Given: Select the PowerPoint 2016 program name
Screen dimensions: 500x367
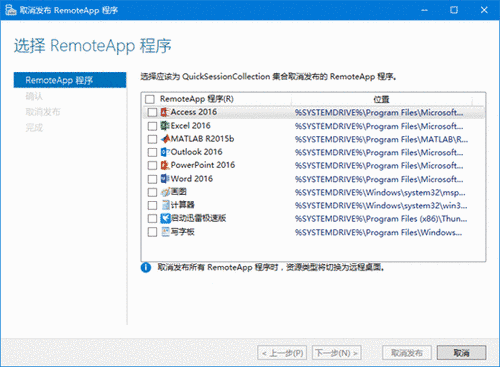Looking at the screenshot, I should (203, 165).
